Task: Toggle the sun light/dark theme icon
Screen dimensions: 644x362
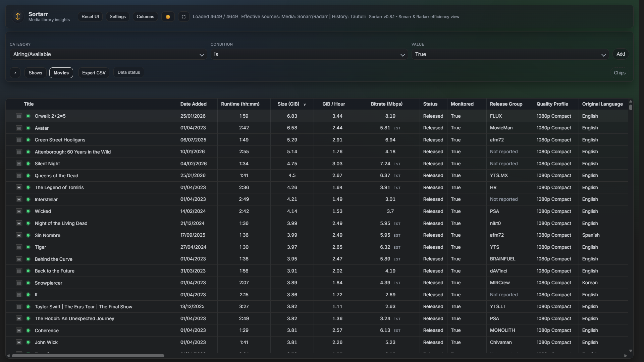Action: point(168,17)
